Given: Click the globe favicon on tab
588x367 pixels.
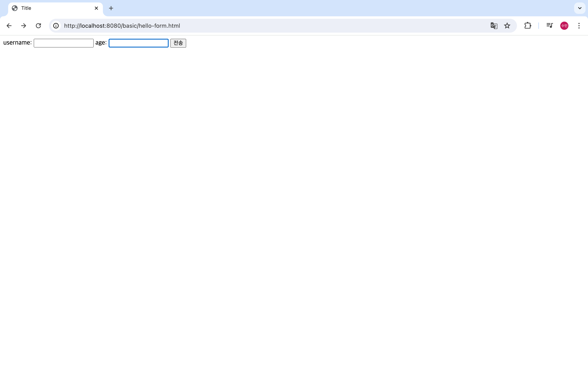Looking at the screenshot, I should coord(15,8).
